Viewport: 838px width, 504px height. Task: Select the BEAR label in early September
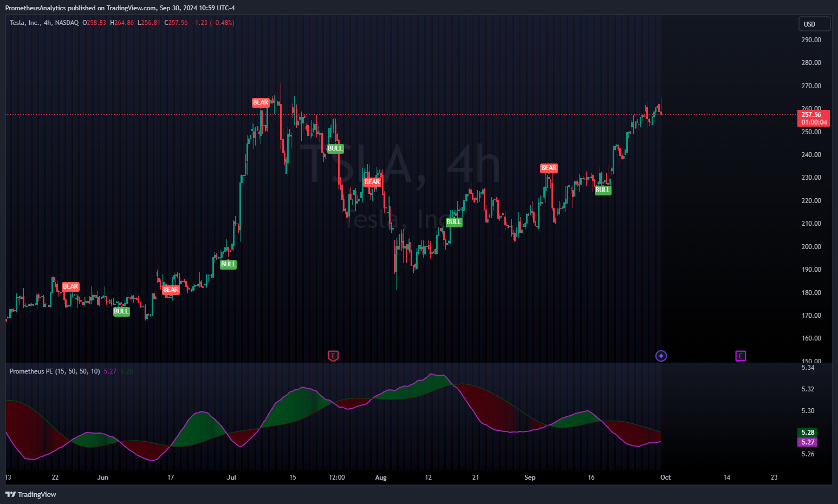tap(549, 168)
